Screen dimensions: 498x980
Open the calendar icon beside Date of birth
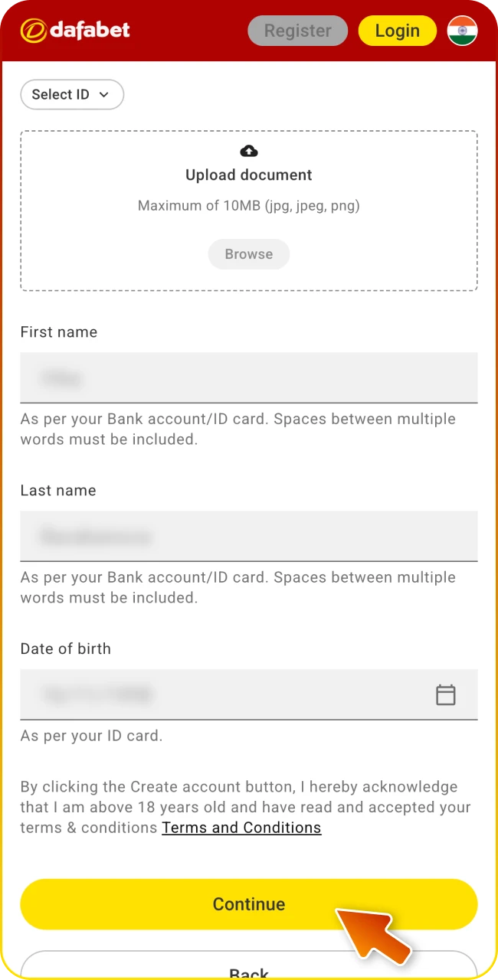point(446,694)
